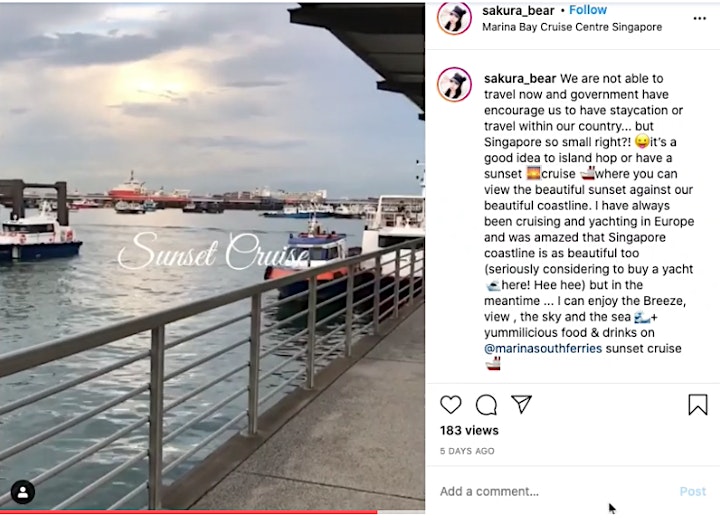This screenshot has height=520, width=720.
Task: Open Marina Bay Cruise Centre Singapore location
Action: [x=572, y=27]
